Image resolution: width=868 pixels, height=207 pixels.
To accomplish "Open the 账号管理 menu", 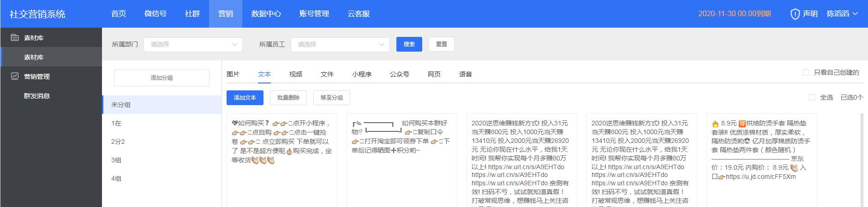I will (314, 14).
